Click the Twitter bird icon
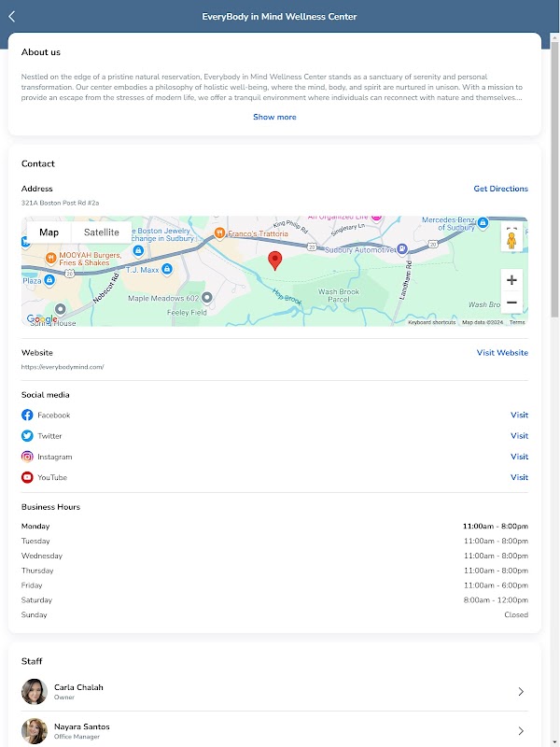Screen dimensions: 560x747 pyautogui.click(x=27, y=436)
